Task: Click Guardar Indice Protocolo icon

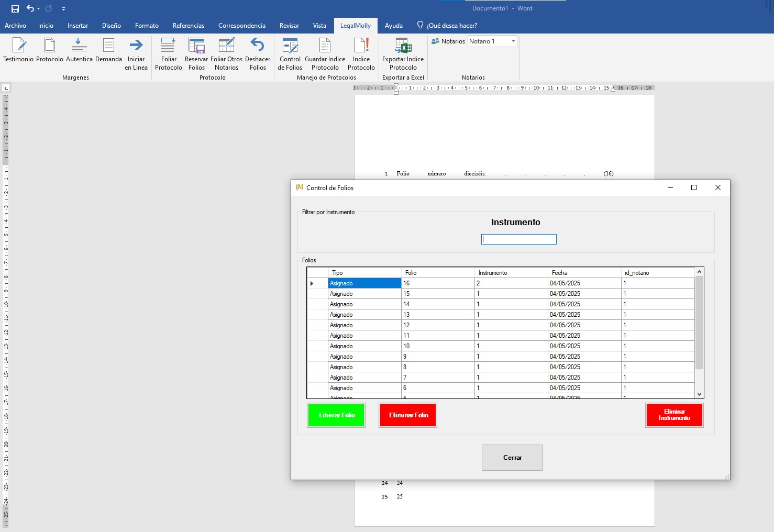Action: point(325,46)
